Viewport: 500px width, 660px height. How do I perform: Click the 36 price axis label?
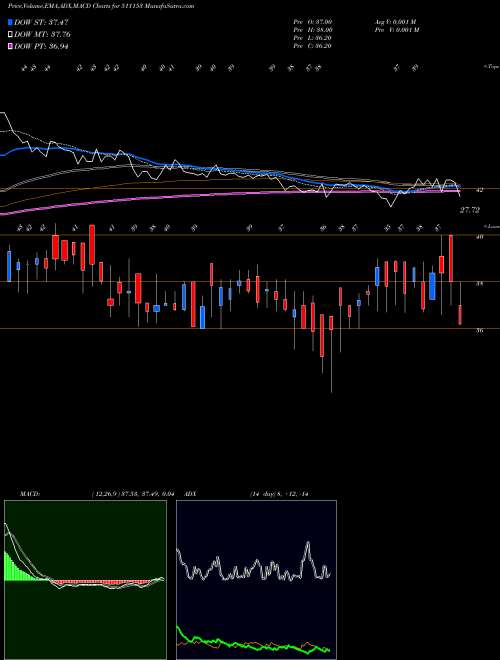tap(479, 330)
